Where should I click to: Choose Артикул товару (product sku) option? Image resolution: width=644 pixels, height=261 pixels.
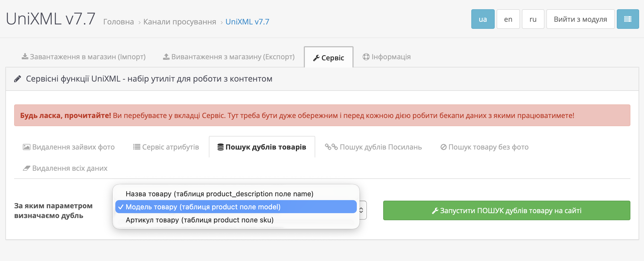pos(236,220)
